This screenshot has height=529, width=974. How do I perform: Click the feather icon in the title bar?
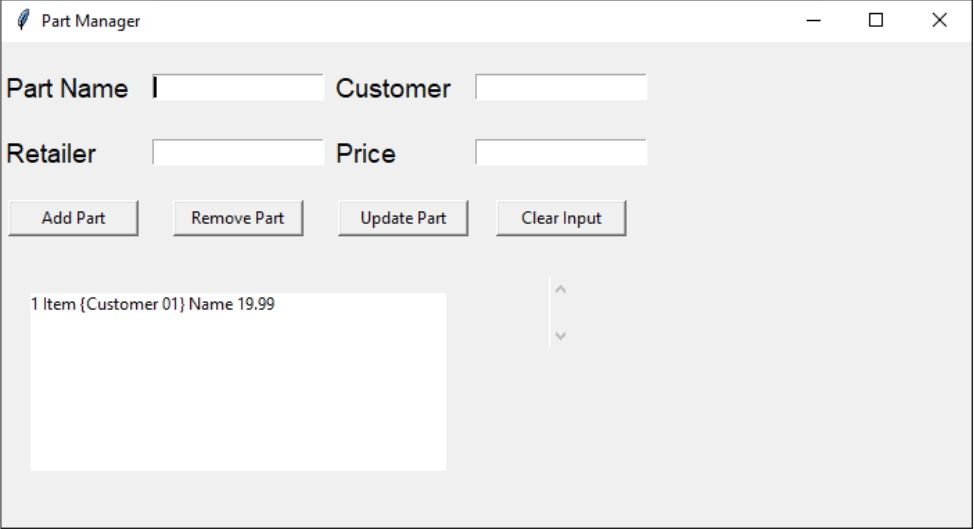(23, 20)
